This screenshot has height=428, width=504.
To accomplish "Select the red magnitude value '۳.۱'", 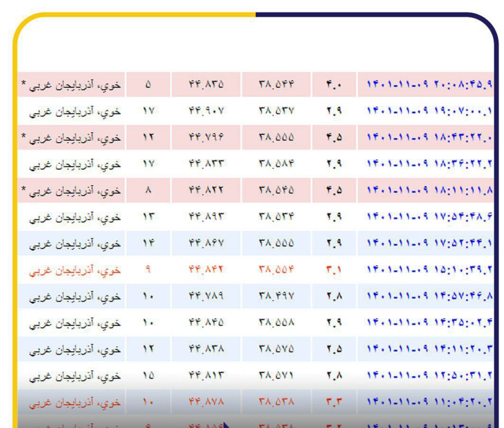I will pyautogui.click(x=334, y=270).
